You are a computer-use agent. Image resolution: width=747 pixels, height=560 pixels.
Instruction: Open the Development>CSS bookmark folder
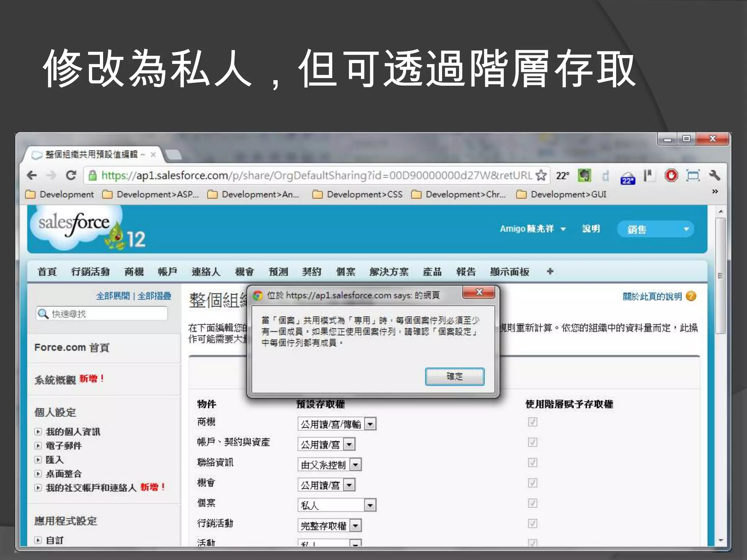[x=358, y=194]
